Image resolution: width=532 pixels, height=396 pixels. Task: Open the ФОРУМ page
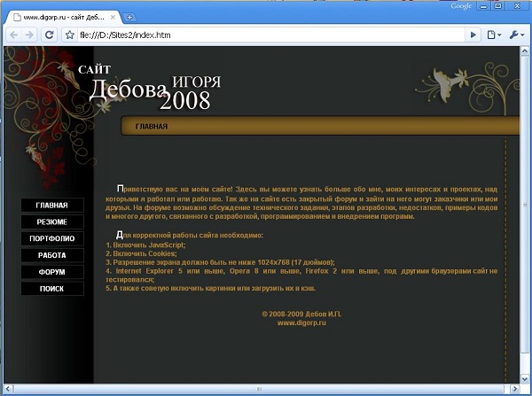click(52, 272)
